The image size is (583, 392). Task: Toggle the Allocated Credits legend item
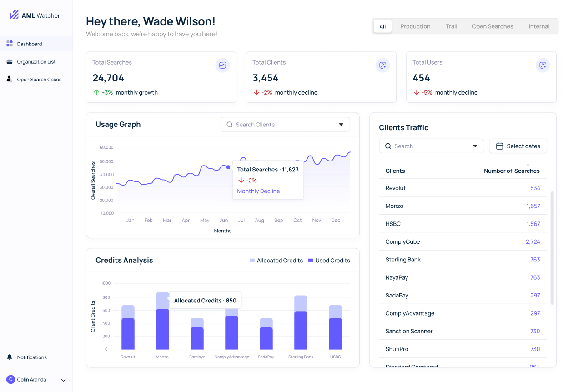click(x=276, y=260)
